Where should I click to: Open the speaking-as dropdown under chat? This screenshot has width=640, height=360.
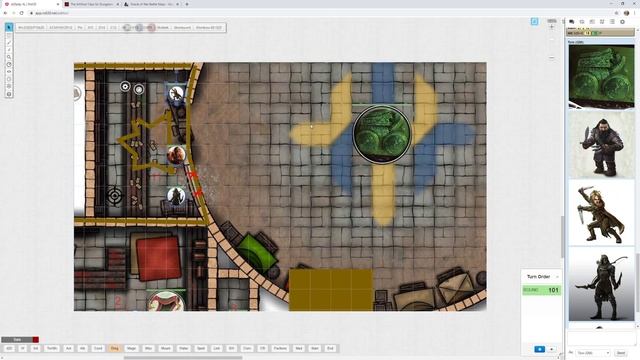pyautogui.click(x=593, y=353)
